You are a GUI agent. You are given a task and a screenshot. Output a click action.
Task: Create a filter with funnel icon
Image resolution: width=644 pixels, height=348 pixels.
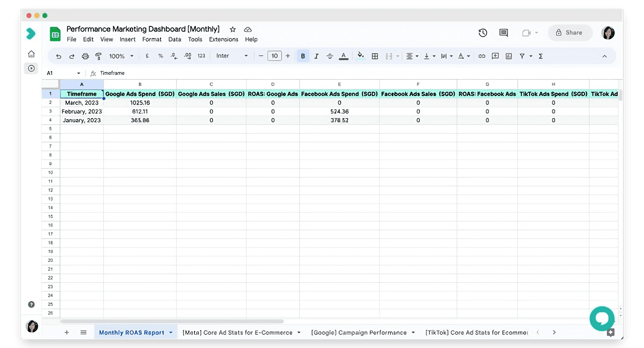click(x=522, y=56)
